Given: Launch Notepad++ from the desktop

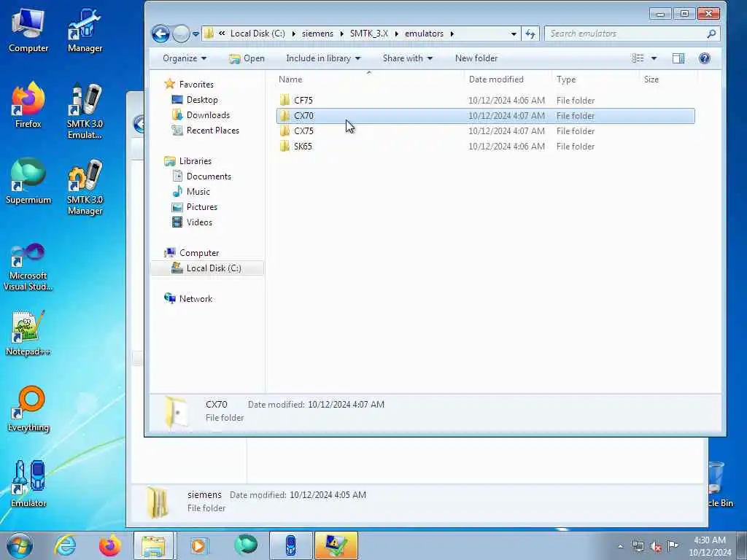Looking at the screenshot, I should 28,332.
